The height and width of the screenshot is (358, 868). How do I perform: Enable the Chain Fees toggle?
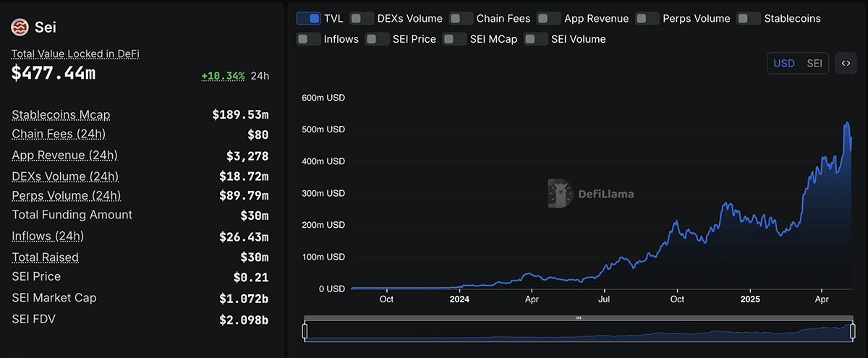click(461, 18)
